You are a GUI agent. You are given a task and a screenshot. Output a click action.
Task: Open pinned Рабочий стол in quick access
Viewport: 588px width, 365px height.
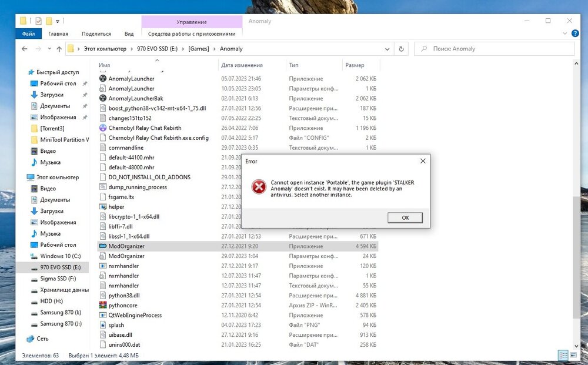pos(58,83)
